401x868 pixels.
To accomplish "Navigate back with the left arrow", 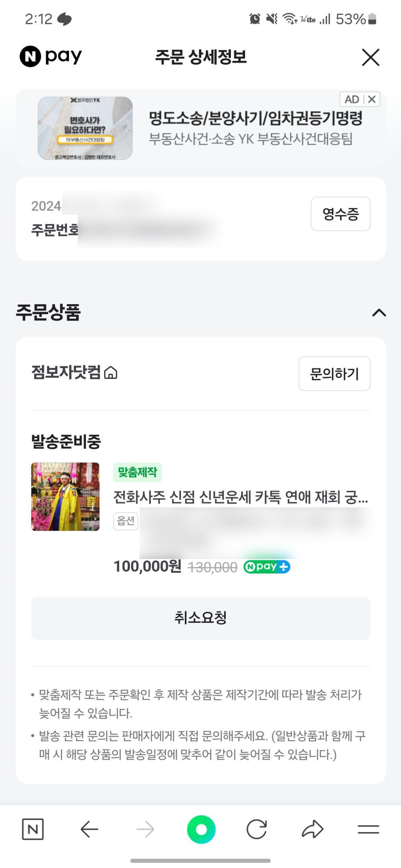I will [89, 829].
